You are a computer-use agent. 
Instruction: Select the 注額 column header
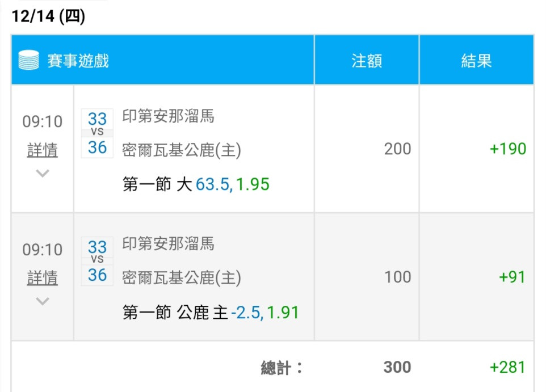(367, 61)
